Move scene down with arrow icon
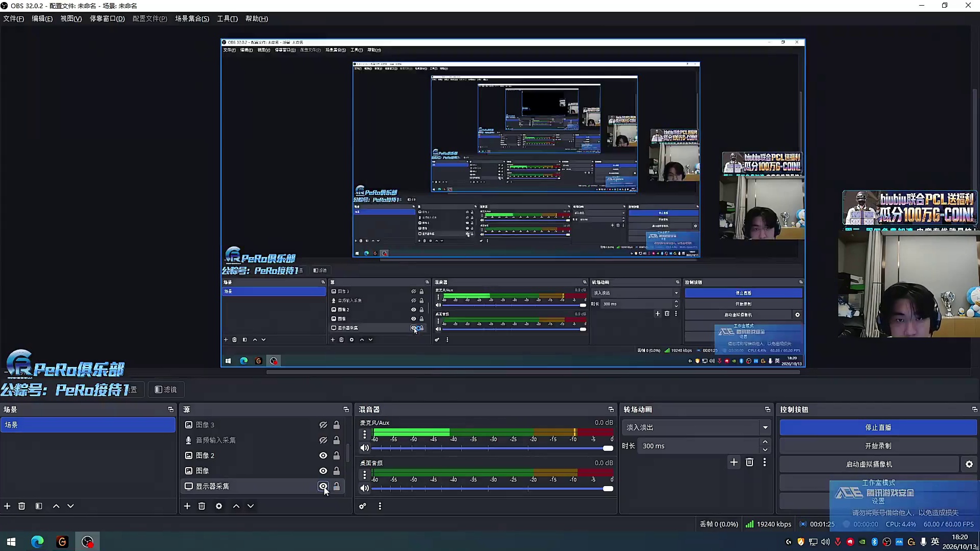This screenshot has height=551, width=980. point(71,506)
